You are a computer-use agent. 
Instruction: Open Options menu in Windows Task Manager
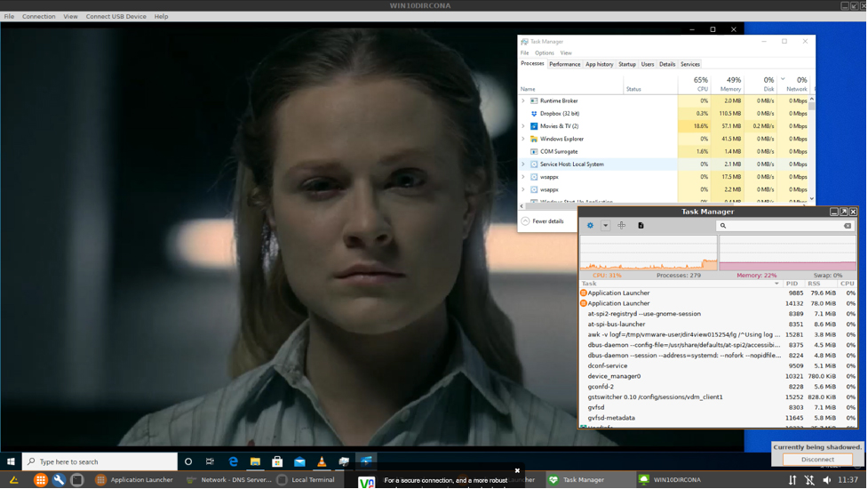[x=544, y=53]
